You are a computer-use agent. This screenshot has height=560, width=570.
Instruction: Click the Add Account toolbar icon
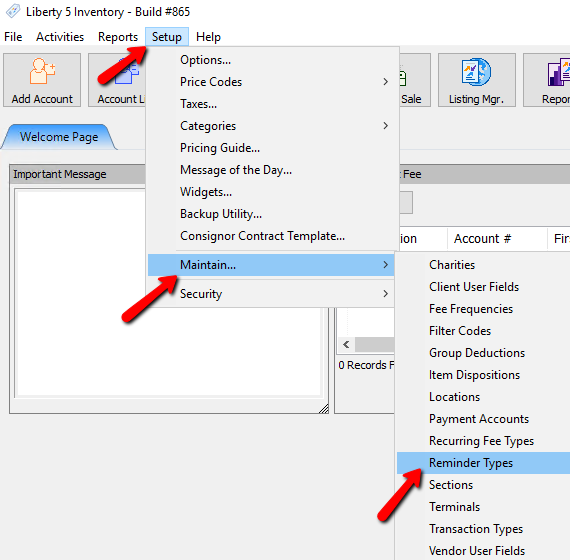(42, 80)
